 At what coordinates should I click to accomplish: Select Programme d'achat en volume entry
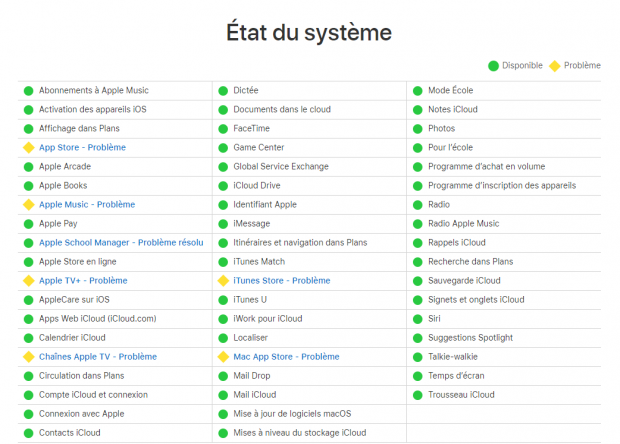click(486, 166)
